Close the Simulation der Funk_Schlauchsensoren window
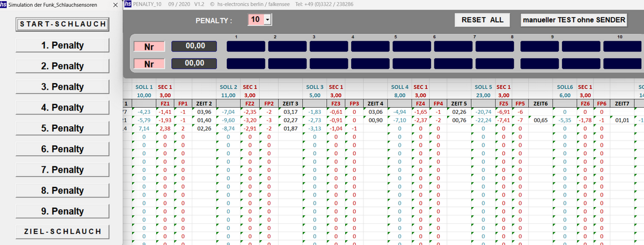644x245 pixels. point(115,4)
